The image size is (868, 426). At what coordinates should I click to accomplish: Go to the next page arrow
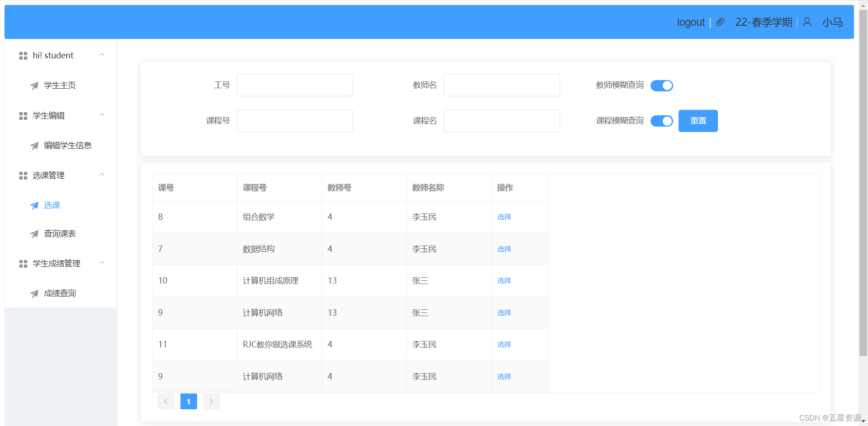click(x=211, y=401)
